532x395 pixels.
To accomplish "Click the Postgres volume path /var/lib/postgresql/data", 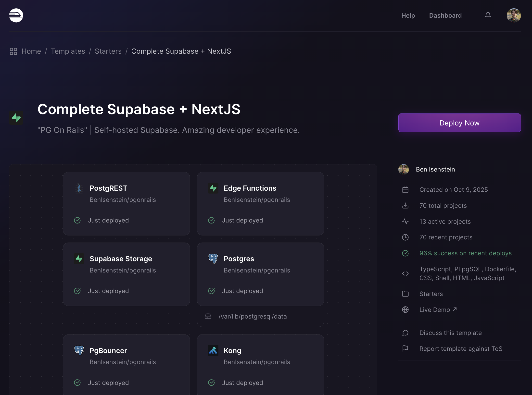I will click(253, 316).
